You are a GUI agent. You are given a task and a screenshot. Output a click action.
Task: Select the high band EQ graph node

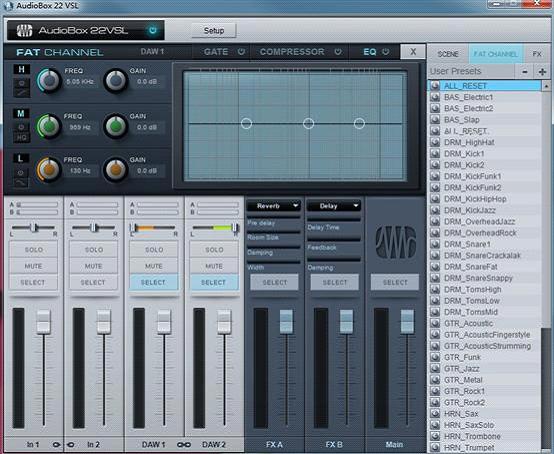coord(359,123)
